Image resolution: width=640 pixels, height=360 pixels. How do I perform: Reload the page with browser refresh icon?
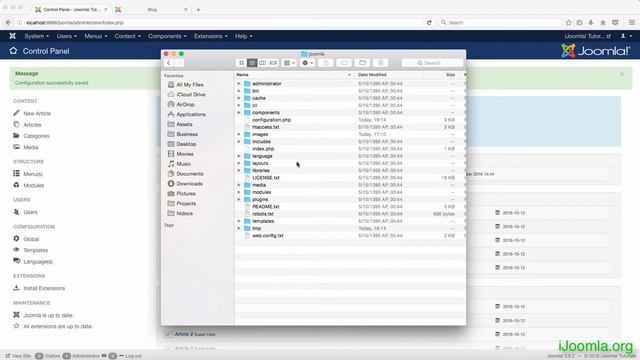click(x=429, y=22)
